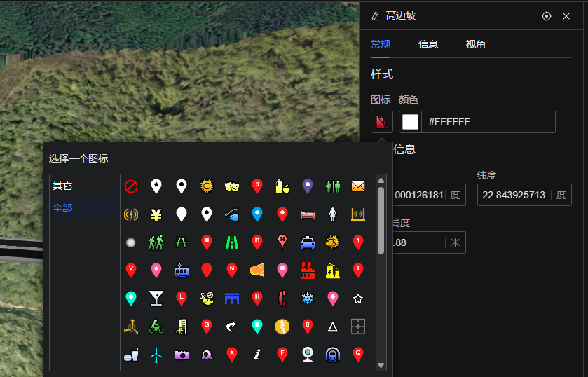588x377 pixels.
Task: Open the 视角 tab
Action: tap(476, 44)
